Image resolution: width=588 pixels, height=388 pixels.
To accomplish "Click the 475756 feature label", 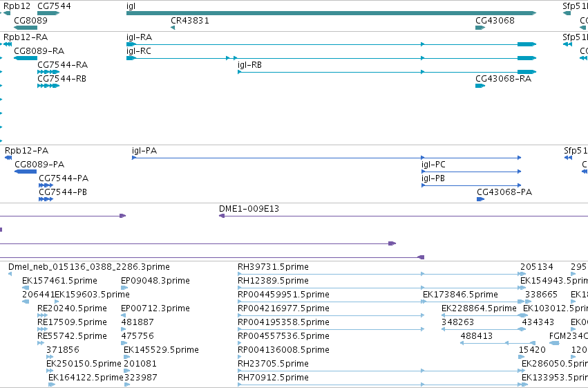I will tap(137, 336).
